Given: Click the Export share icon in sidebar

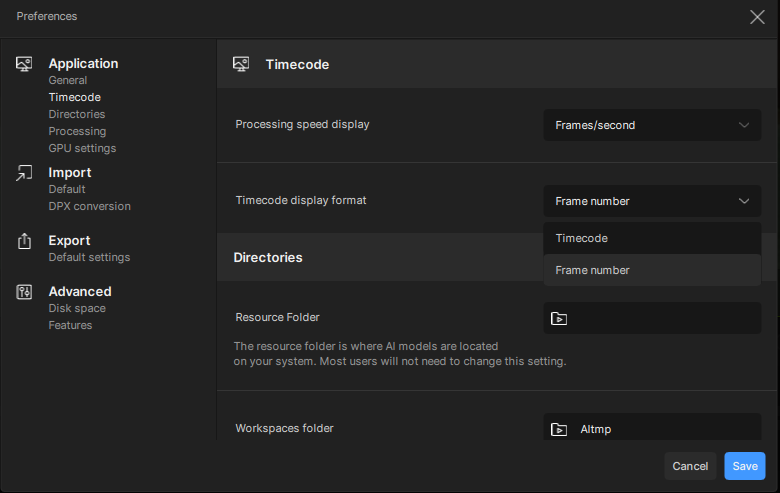Looking at the screenshot, I should click(x=25, y=241).
